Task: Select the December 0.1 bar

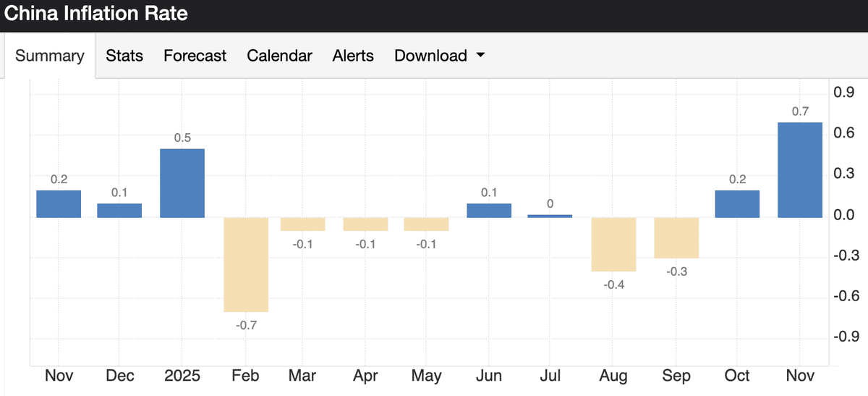Action: [119, 211]
